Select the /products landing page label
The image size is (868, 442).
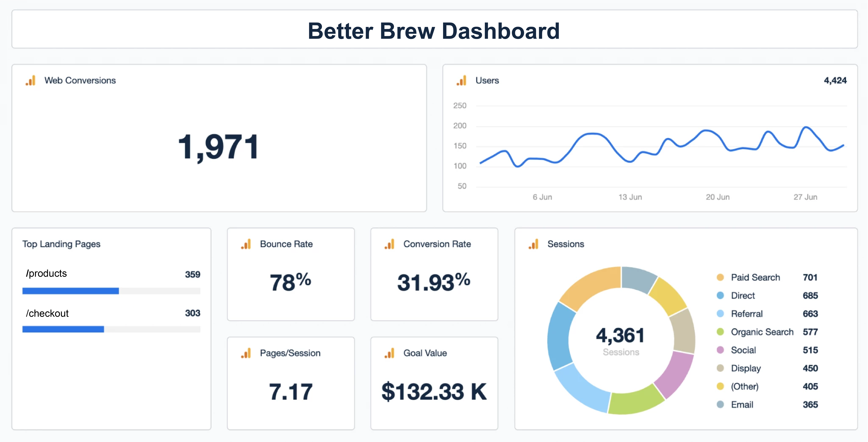click(x=47, y=273)
